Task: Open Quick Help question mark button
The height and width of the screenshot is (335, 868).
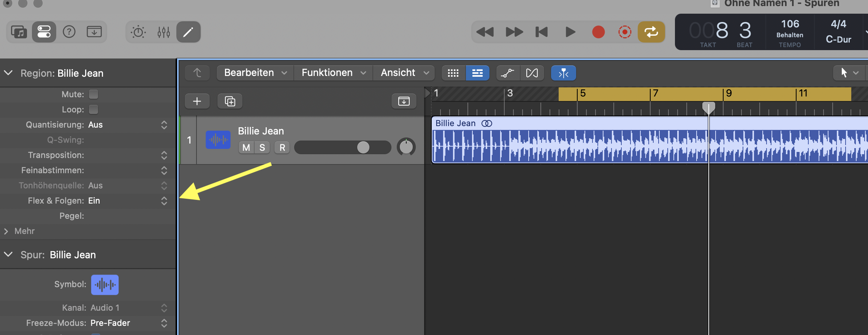Action: [x=69, y=32]
